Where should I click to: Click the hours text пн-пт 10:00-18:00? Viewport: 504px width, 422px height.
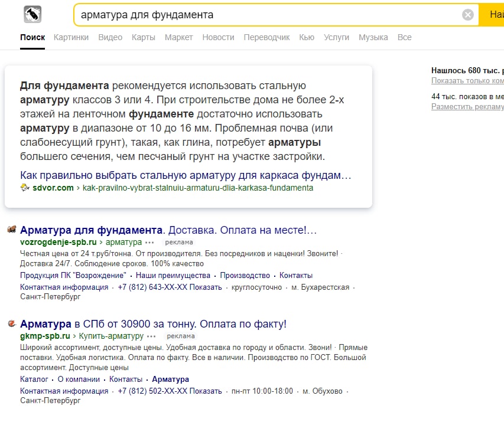tap(262, 391)
